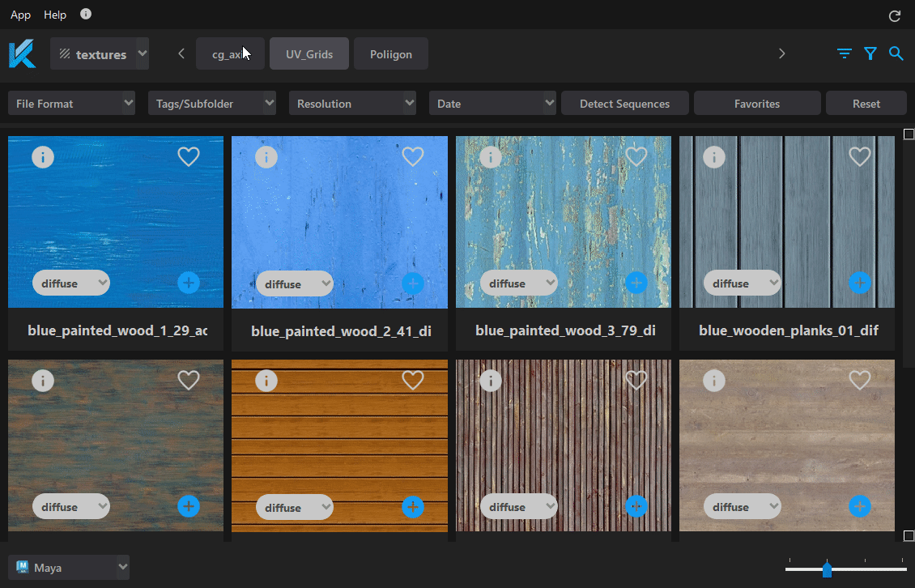915x588 pixels.
Task: Show info for the reddish striped wood texture
Action: (490, 381)
